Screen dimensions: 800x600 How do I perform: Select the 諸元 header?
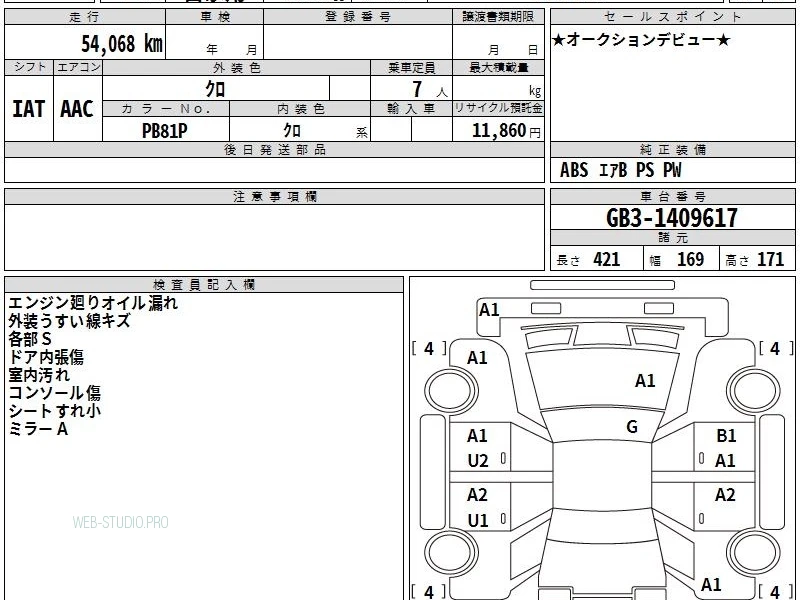(x=672, y=238)
